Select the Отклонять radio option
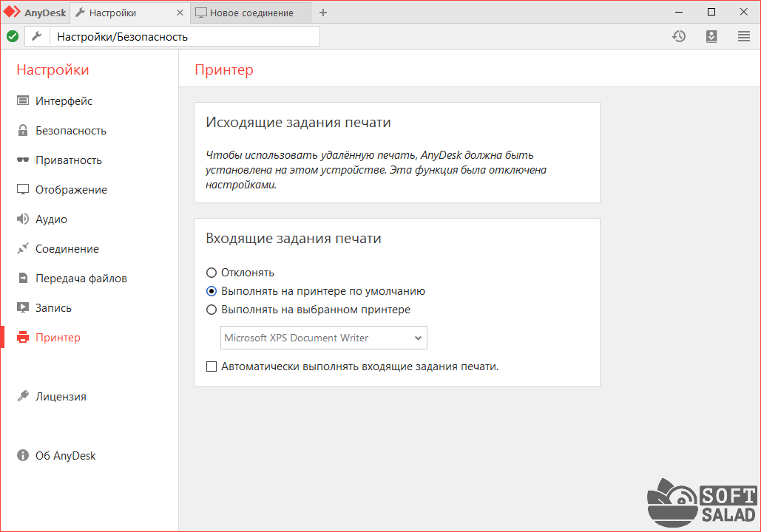The height and width of the screenshot is (532, 761). [x=212, y=273]
